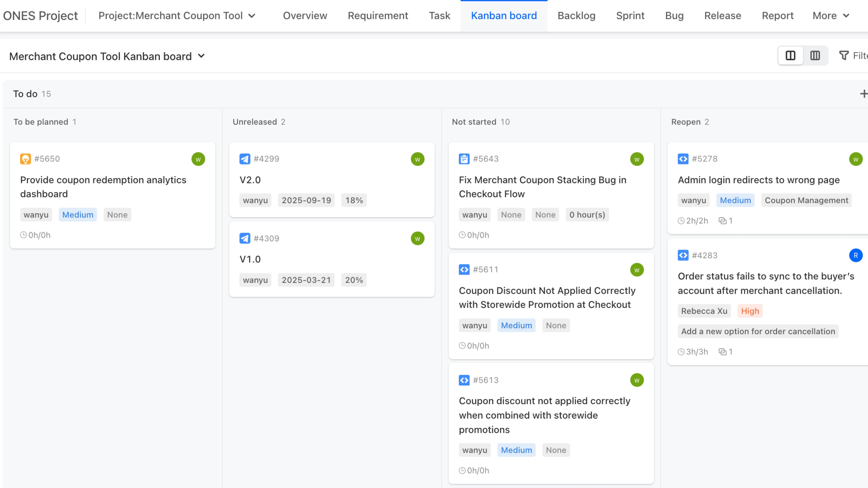Screen dimensions: 868x488
Task: Click Rebecca avatar on card #4283
Action: click(856, 255)
